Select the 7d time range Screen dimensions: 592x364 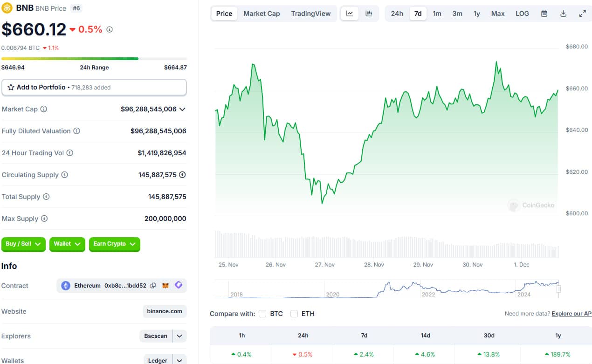(x=418, y=14)
